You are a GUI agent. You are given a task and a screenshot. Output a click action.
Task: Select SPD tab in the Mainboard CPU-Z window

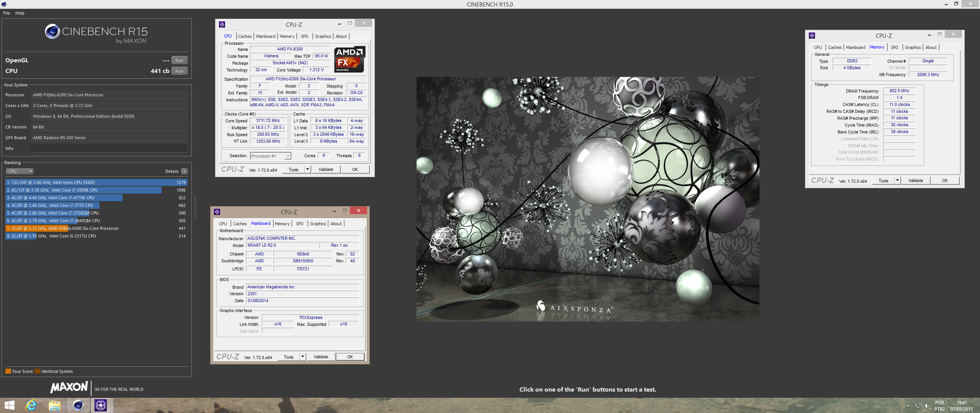tap(300, 224)
